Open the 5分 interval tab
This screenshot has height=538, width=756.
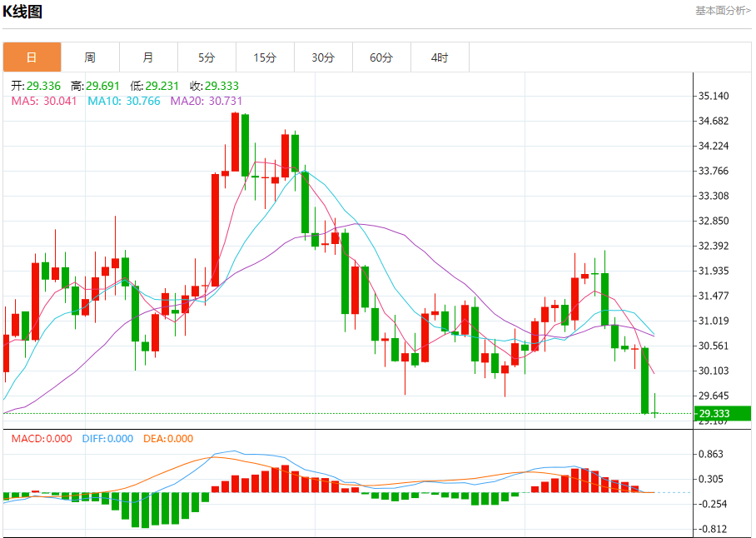206,57
